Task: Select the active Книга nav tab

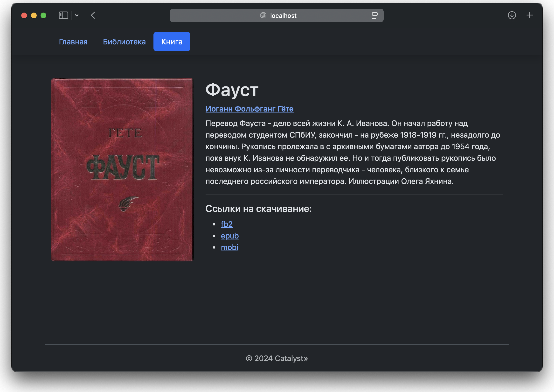Action: (172, 42)
